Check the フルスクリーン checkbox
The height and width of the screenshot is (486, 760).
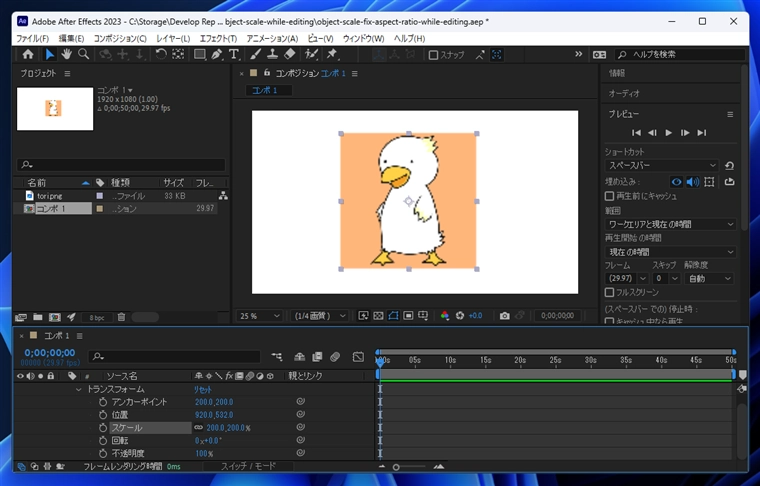coord(609,293)
